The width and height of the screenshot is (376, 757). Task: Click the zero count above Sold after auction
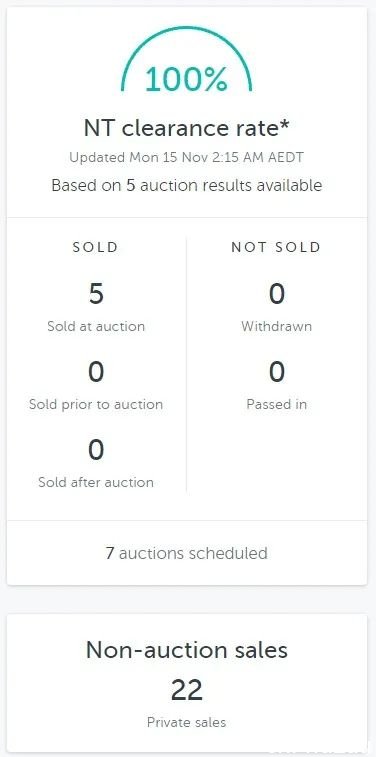click(96, 450)
